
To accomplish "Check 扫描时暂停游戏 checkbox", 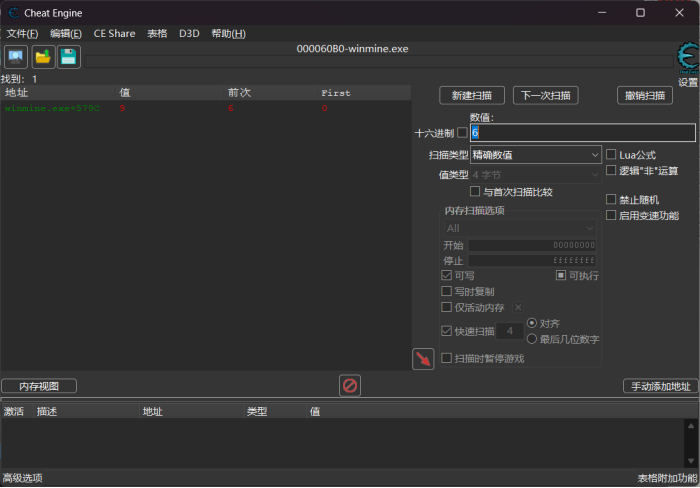I will (x=446, y=358).
